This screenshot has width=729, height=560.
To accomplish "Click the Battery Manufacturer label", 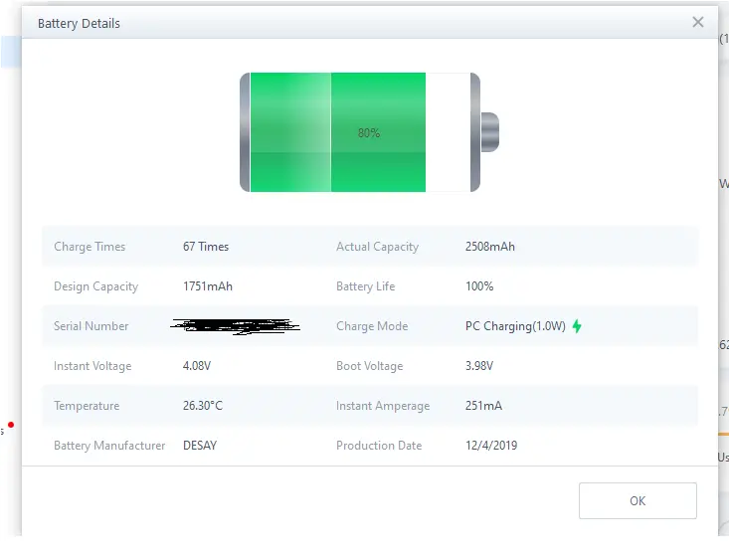I will tap(109, 446).
